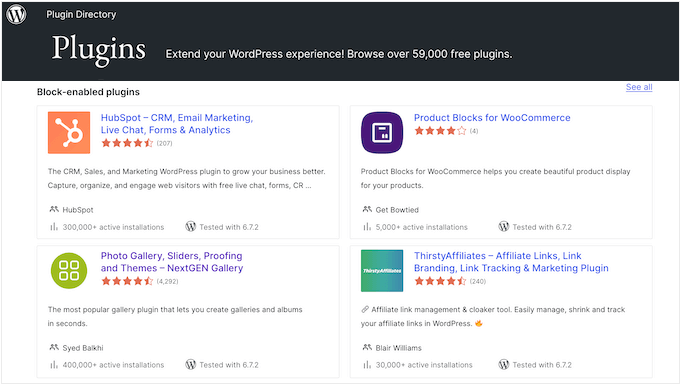Click the Block-enabled plugins heading
The image size is (680, 384).
coord(88,92)
